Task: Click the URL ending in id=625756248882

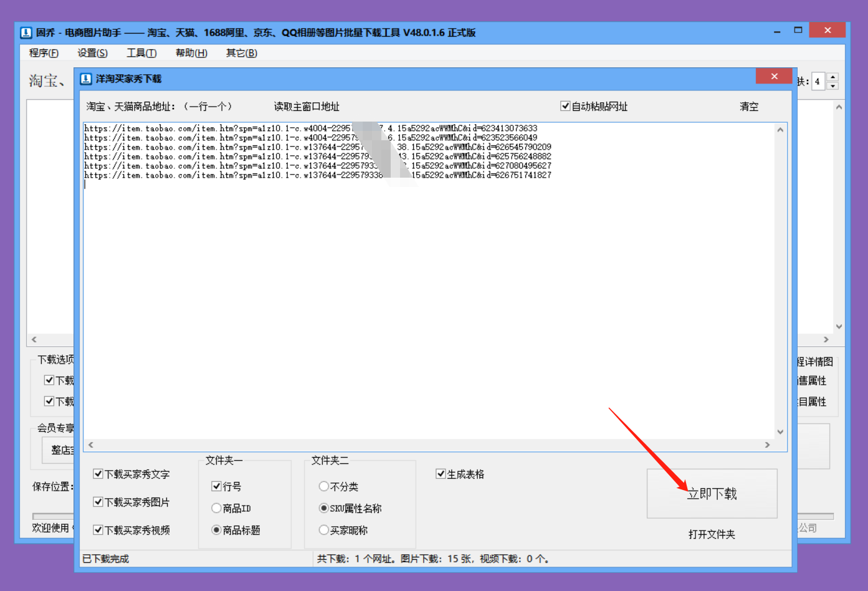Action: coord(318,156)
